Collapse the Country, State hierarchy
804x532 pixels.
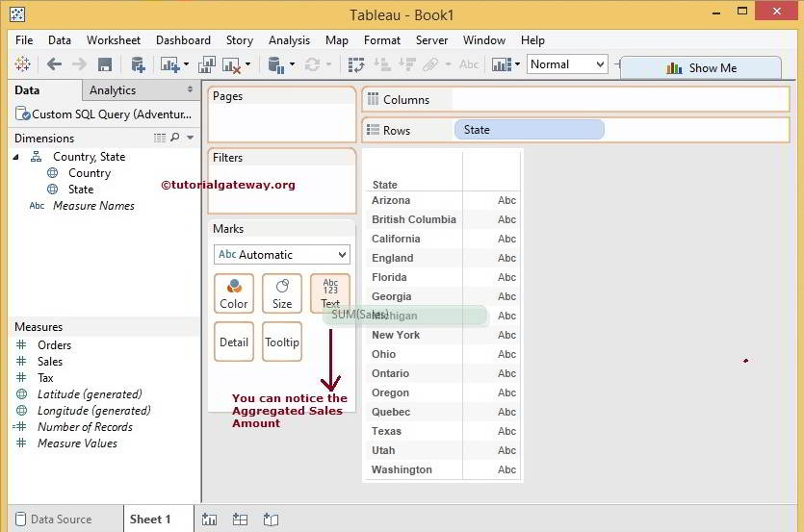(16, 157)
